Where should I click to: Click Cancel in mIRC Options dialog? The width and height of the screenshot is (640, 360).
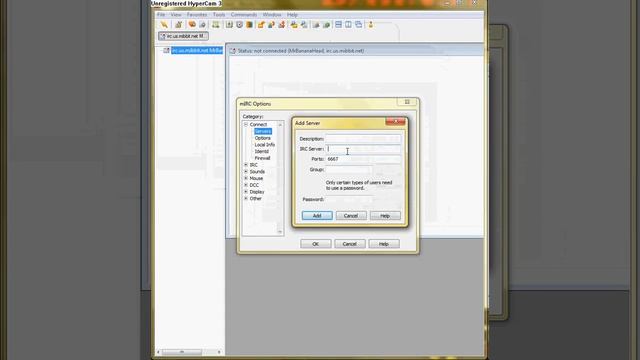(x=349, y=244)
